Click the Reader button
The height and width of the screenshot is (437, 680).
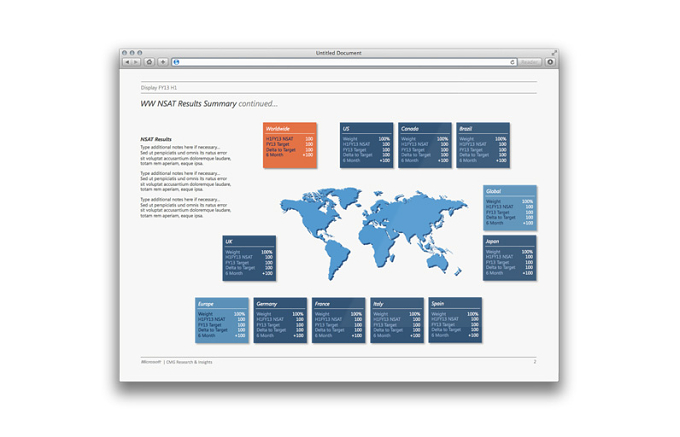[529, 62]
